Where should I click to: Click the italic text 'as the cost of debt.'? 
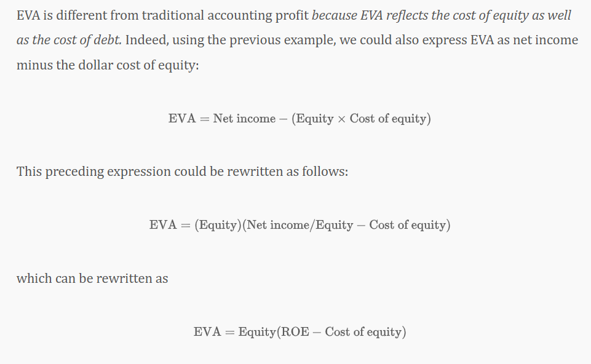69,40
